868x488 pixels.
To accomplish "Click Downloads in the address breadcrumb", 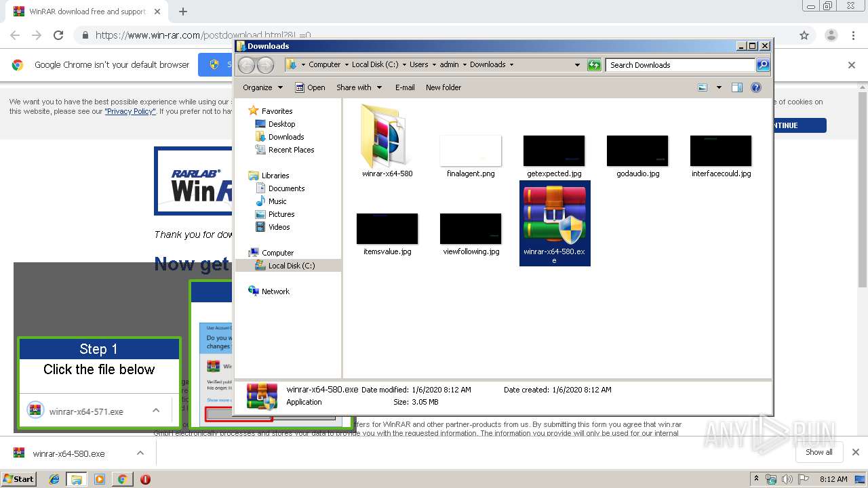I will (x=488, y=65).
